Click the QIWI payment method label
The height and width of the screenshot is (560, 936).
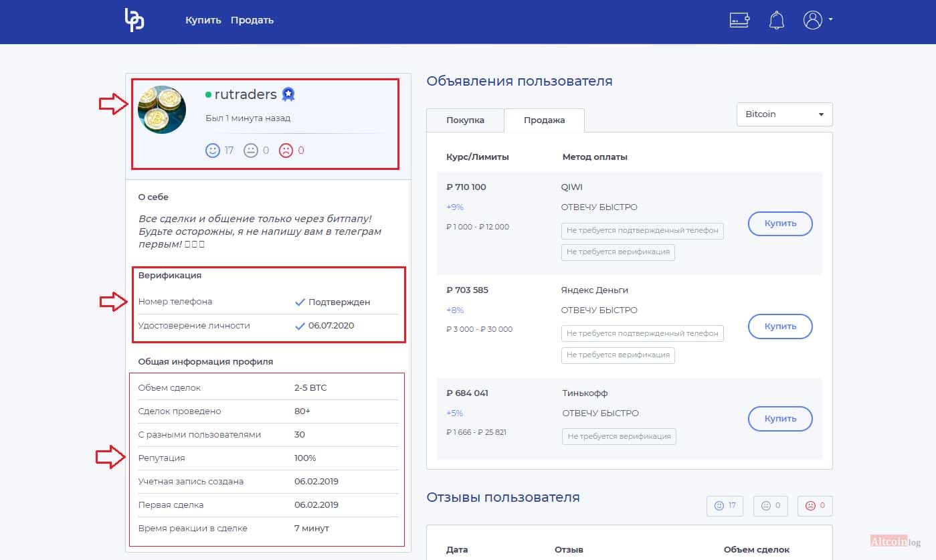click(572, 187)
